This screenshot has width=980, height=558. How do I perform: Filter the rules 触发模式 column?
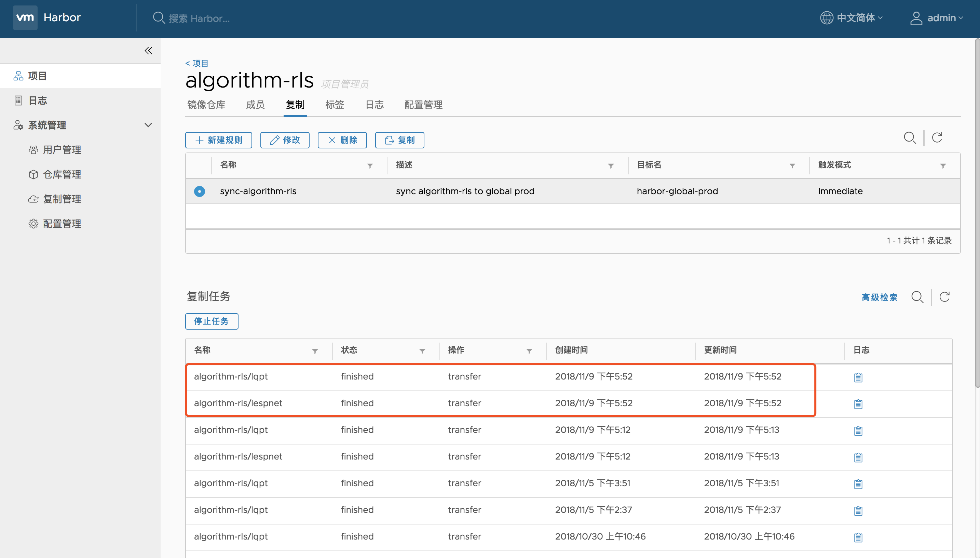[943, 166]
